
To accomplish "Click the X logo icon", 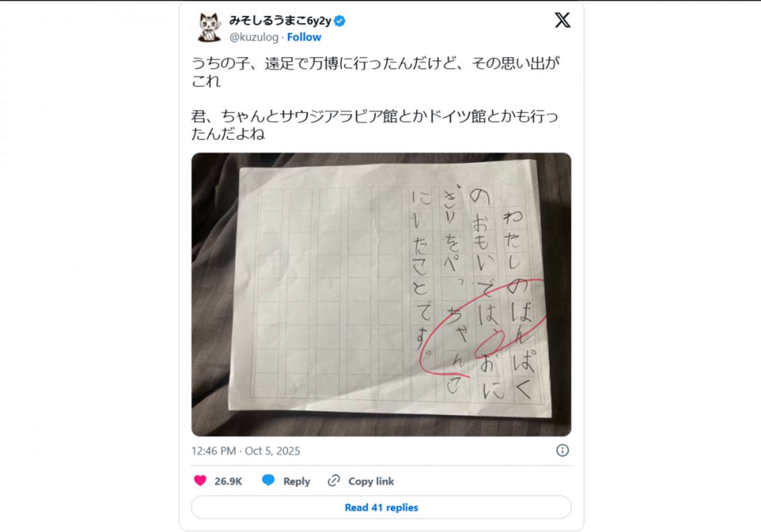I will tap(562, 20).
